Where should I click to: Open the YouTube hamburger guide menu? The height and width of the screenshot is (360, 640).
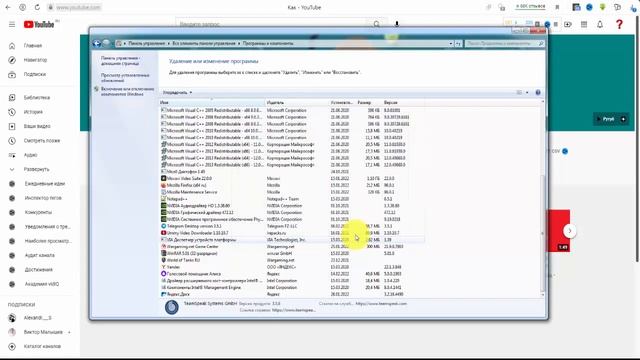[x=12, y=24]
